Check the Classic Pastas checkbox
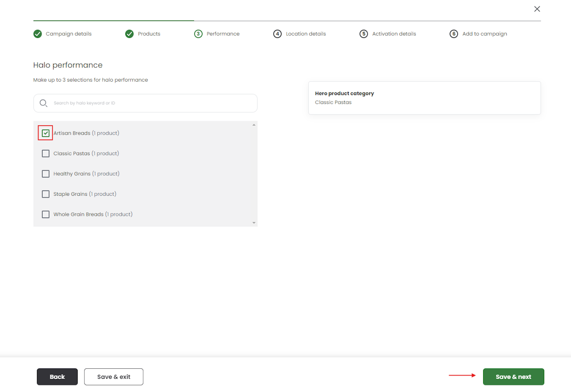571x392 pixels. coord(46,153)
